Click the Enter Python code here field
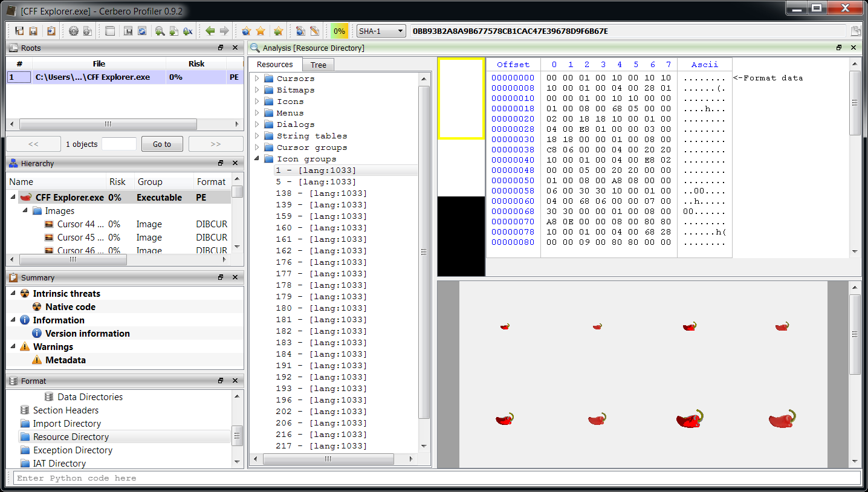Image resolution: width=868 pixels, height=492 pixels. coord(437,478)
